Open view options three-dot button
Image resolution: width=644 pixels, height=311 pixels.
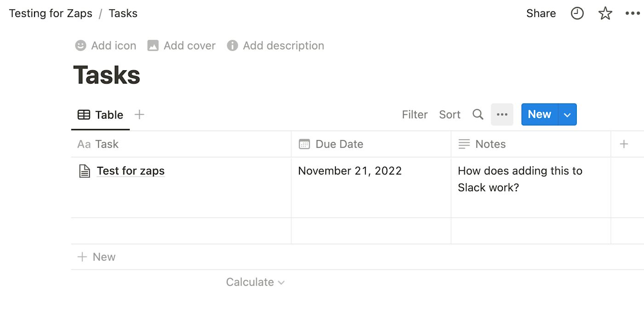point(502,114)
